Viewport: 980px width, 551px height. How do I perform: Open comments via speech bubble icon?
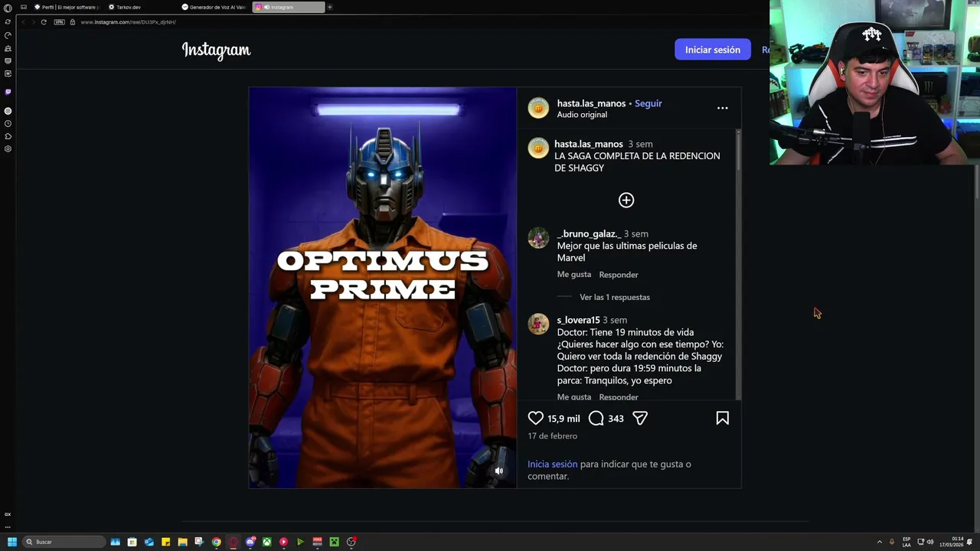click(596, 418)
